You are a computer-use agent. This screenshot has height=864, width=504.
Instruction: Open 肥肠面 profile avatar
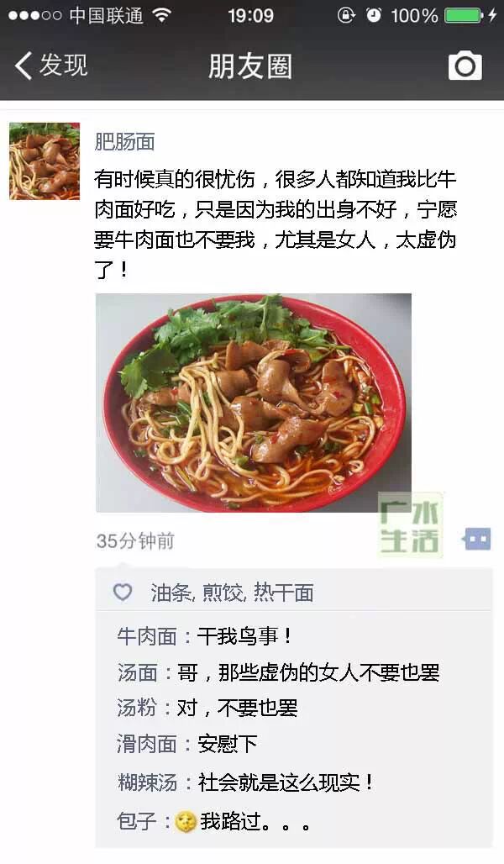tap(45, 161)
